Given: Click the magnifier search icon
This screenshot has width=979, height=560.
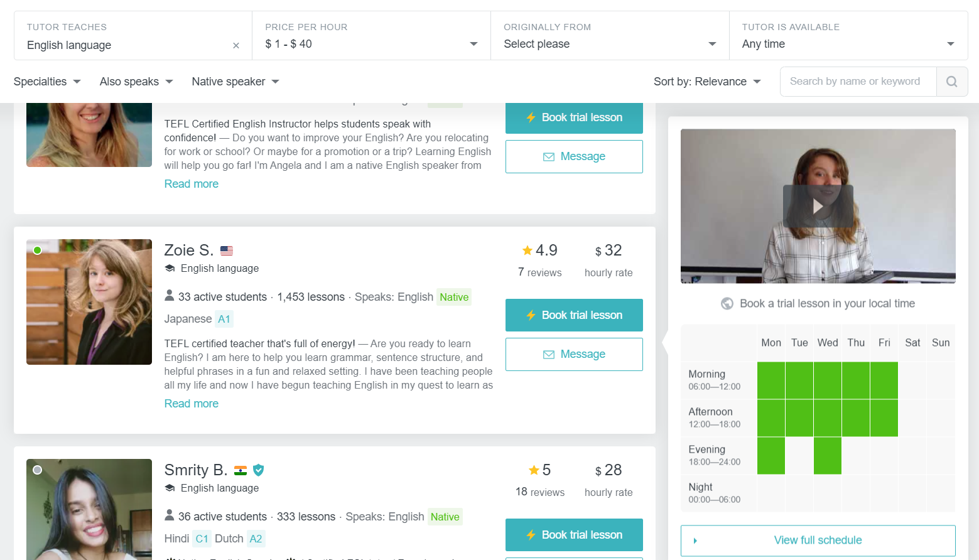Looking at the screenshot, I should (951, 82).
